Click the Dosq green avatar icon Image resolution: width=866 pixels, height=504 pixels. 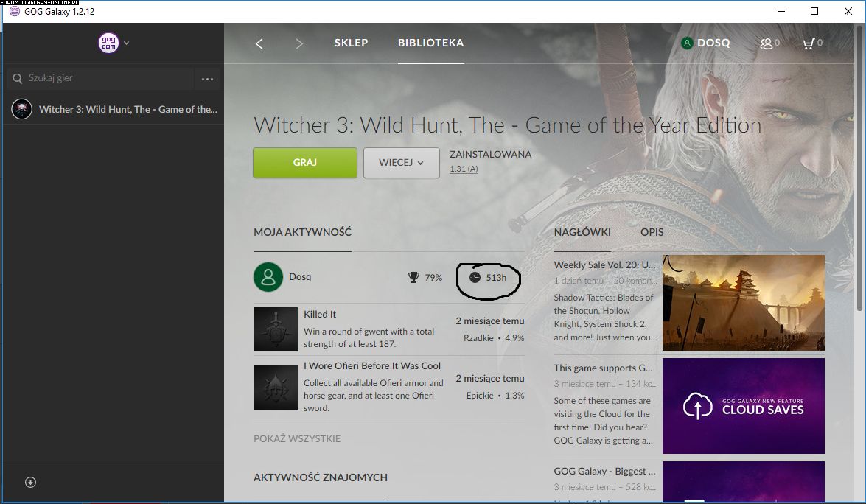[x=268, y=277]
